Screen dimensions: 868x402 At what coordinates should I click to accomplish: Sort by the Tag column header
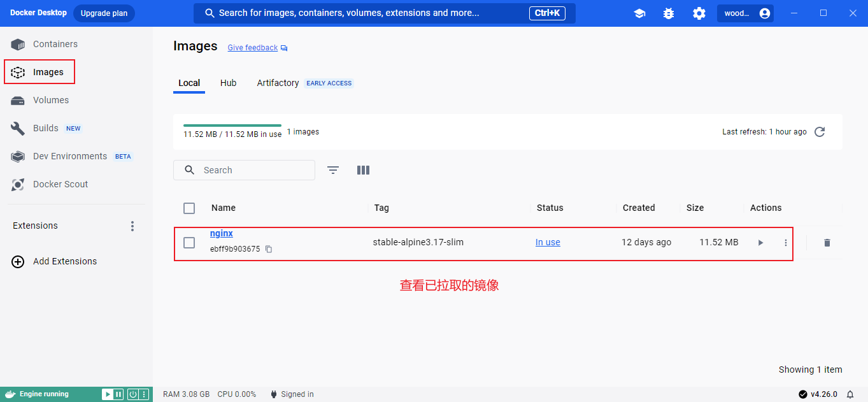click(381, 208)
